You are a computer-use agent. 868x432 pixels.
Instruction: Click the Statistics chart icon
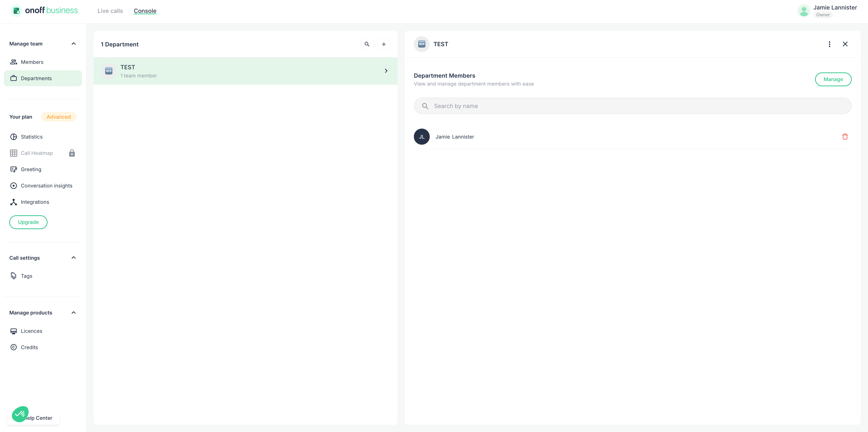coord(14,137)
